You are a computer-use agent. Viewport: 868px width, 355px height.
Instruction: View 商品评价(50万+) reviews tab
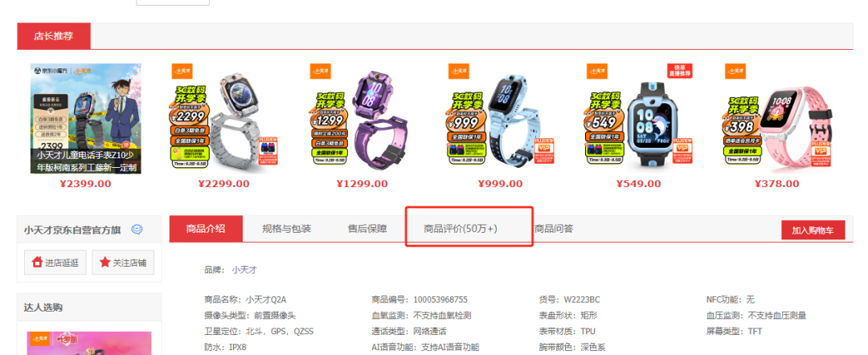tap(461, 229)
